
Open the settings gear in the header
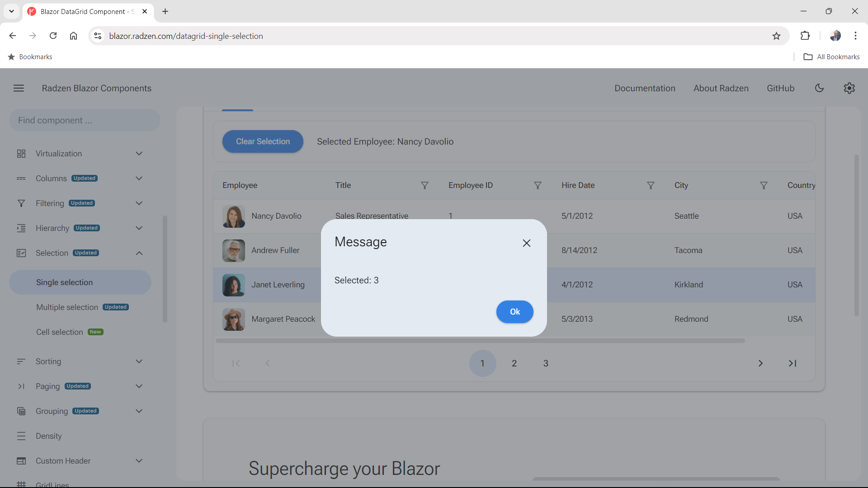click(x=849, y=88)
